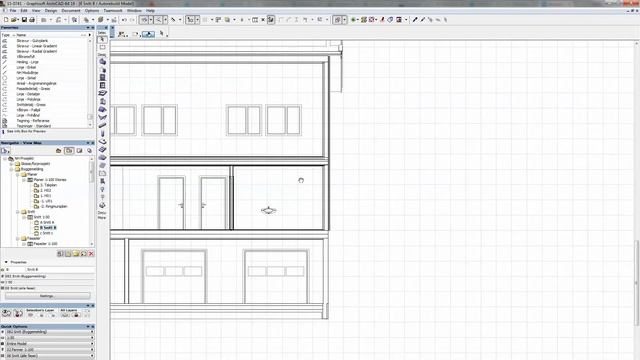Collapse the Planer 1:100 Stories node

pyautogui.click(x=24, y=180)
